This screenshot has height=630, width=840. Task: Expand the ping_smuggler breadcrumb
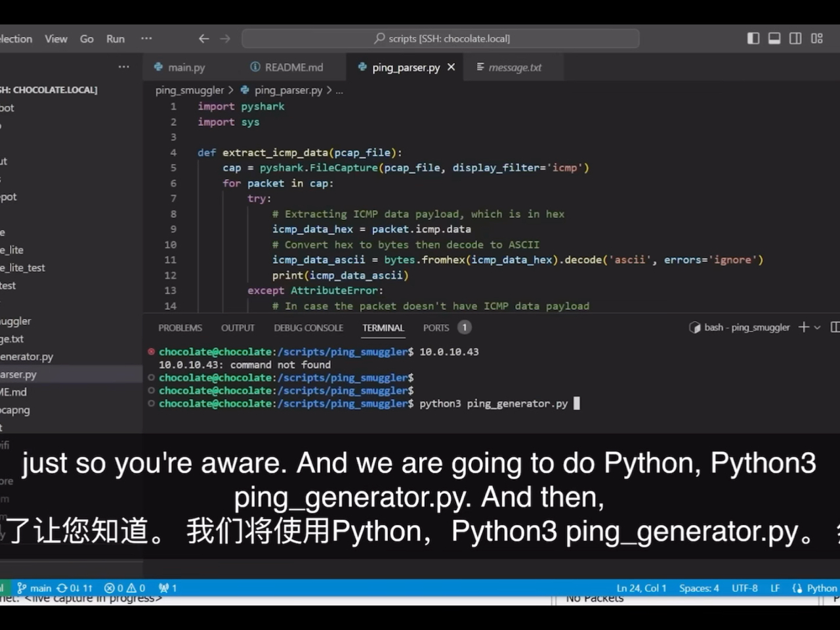point(190,90)
